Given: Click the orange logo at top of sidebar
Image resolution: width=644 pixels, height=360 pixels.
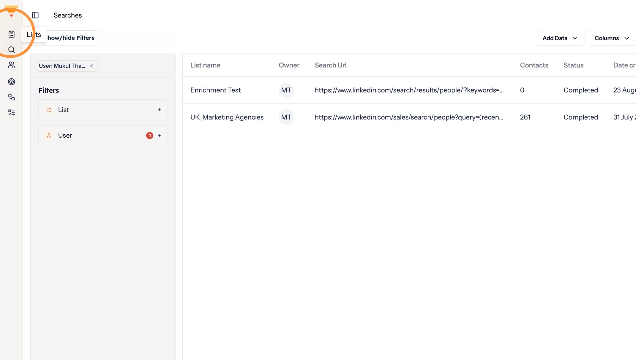Looking at the screenshot, I should [x=11, y=11].
